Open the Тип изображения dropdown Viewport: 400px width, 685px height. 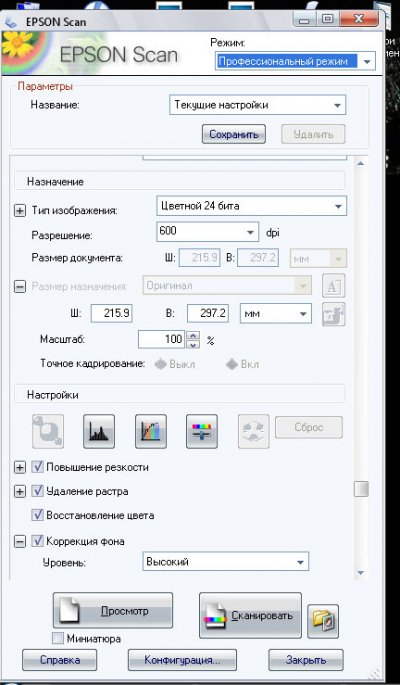click(x=252, y=206)
